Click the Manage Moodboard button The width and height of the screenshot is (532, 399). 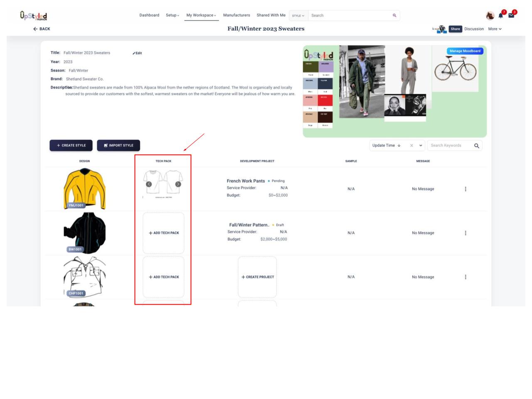coord(465,51)
